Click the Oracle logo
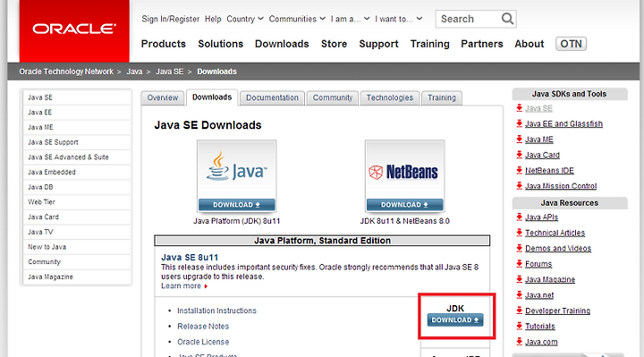 pos(74,29)
